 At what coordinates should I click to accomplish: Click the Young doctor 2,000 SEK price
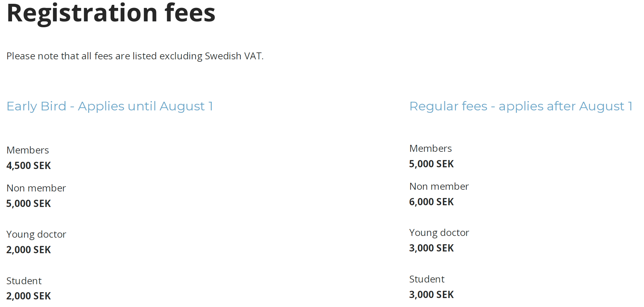[x=29, y=250]
